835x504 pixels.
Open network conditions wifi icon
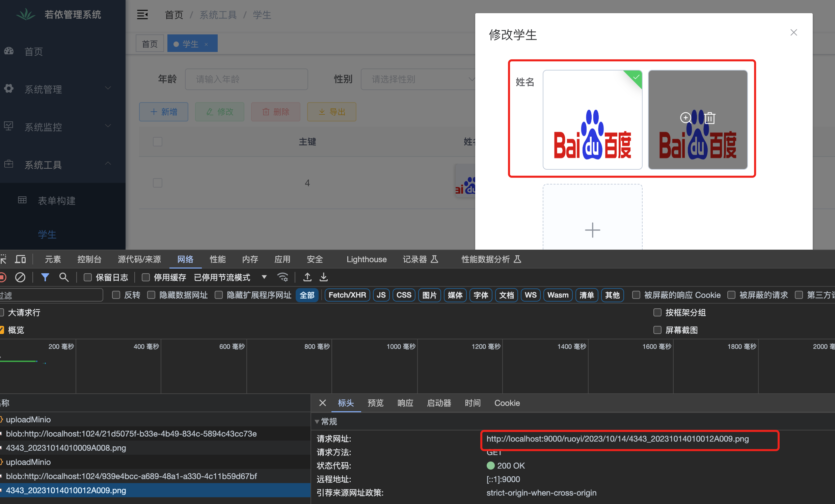[x=282, y=277]
